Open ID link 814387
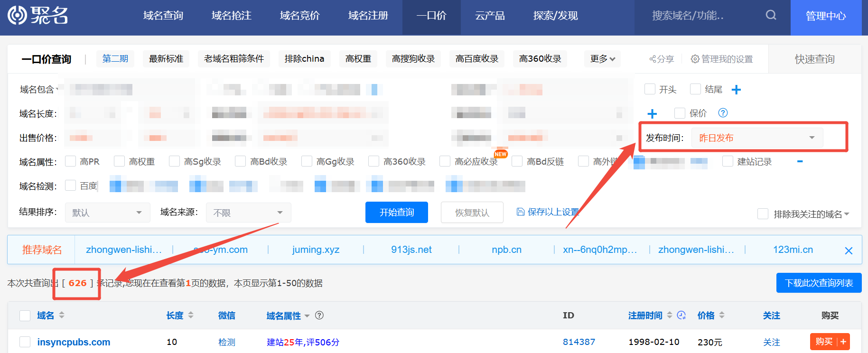 [579, 342]
